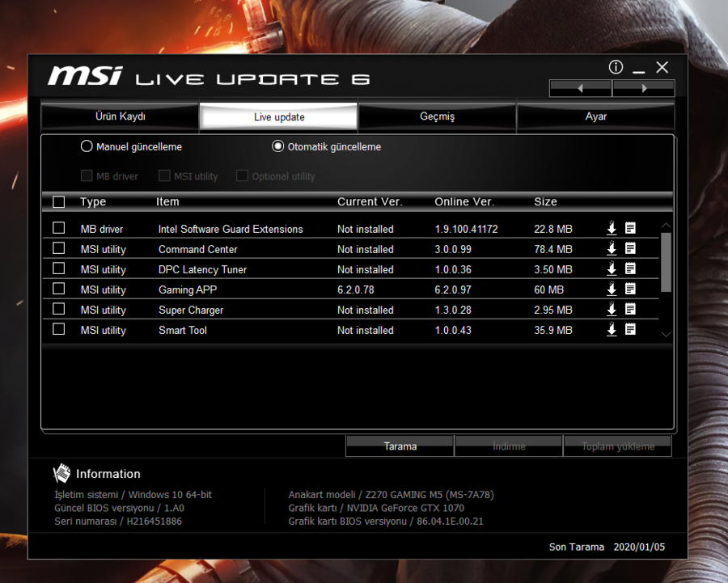Toggle the MSI utility filter checkbox
This screenshot has width=728, height=583.
point(164,175)
